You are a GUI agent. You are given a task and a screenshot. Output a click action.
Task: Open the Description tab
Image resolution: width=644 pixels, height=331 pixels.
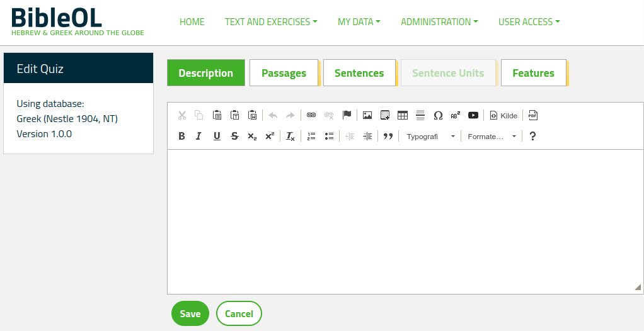pos(206,73)
